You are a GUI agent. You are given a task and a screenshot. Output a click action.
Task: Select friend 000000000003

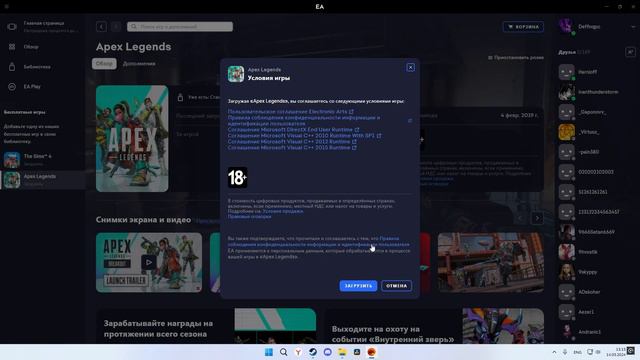pos(597,172)
